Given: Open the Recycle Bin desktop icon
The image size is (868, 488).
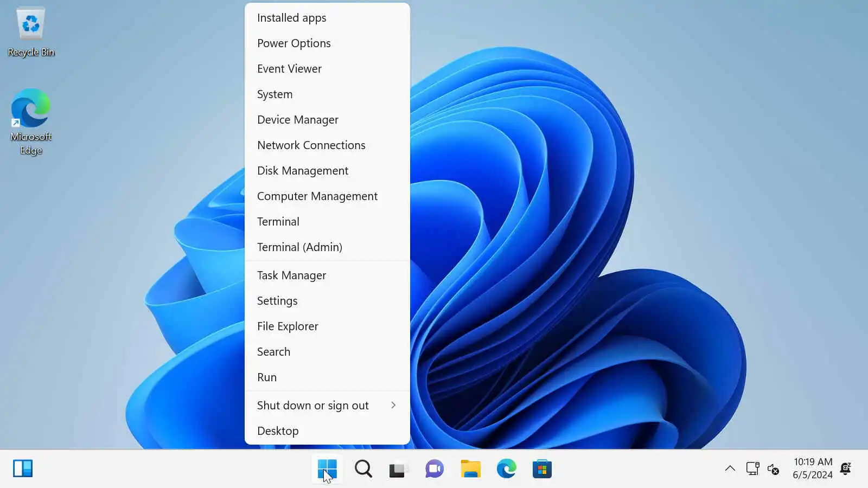Looking at the screenshot, I should tap(31, 31).
